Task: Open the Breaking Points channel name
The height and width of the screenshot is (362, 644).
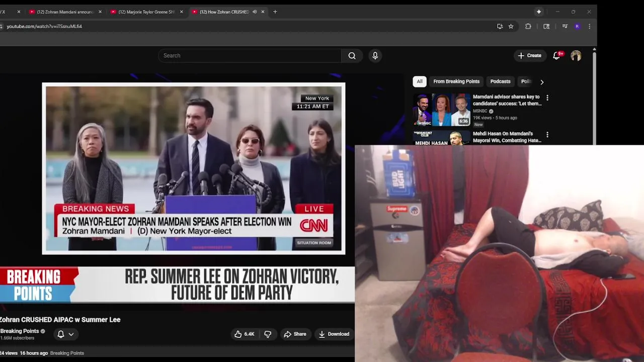Action: click(20, 331)
